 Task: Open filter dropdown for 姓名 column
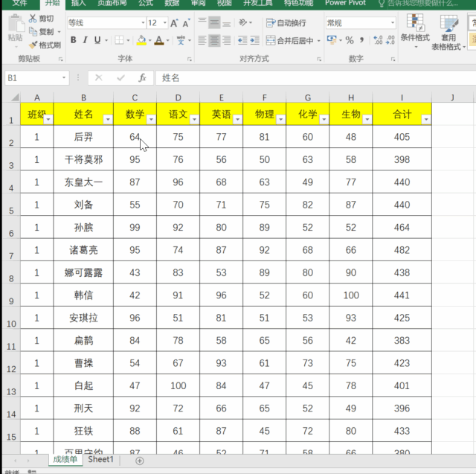[x=108, y=119]
